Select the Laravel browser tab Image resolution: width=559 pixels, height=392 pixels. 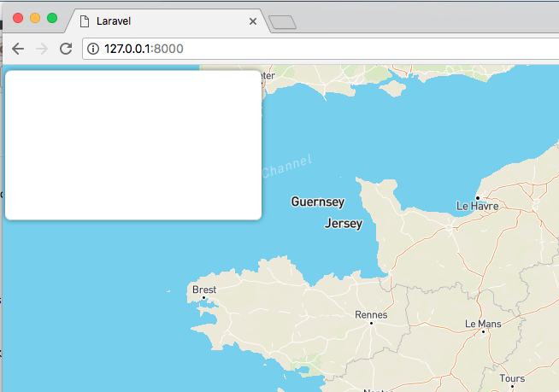[168, 21]
